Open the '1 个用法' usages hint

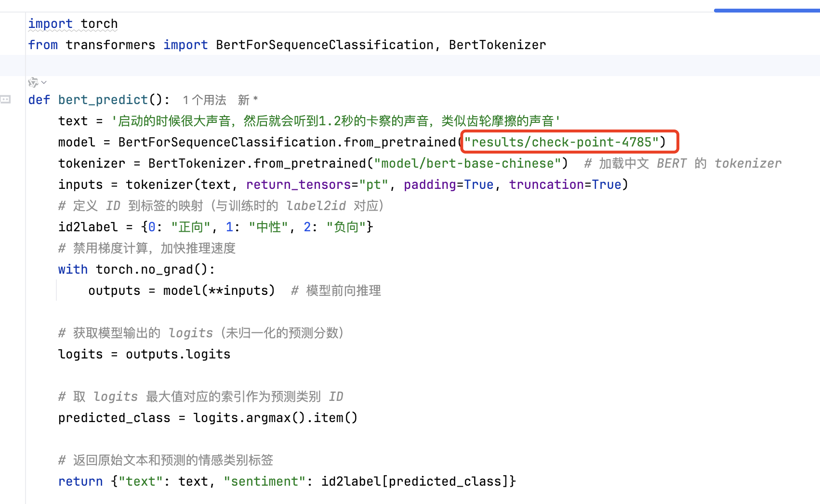(205, 100)
